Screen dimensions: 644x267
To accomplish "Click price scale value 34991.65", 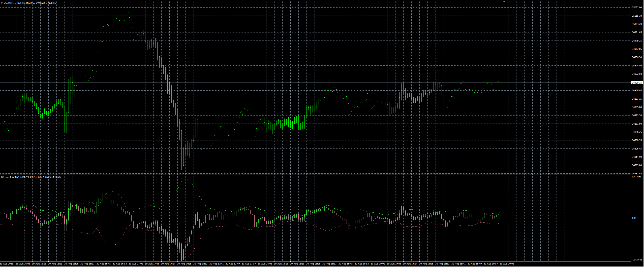I will [637, 32].
